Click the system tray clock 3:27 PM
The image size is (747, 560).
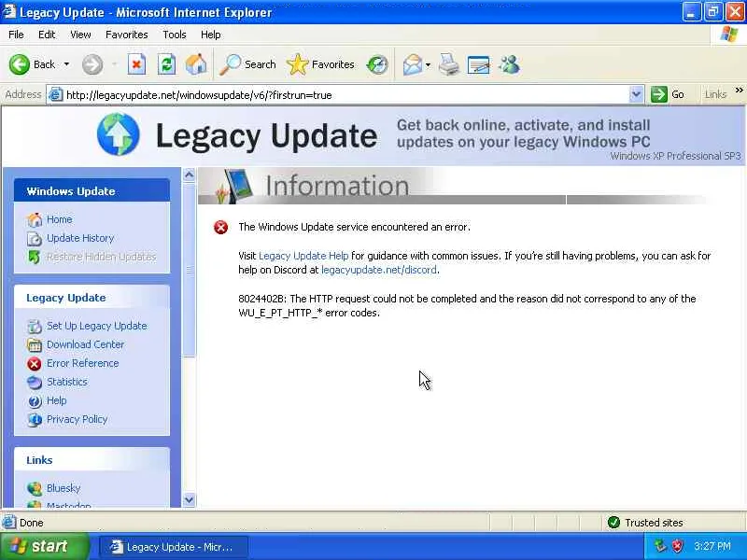coord(712,546)
